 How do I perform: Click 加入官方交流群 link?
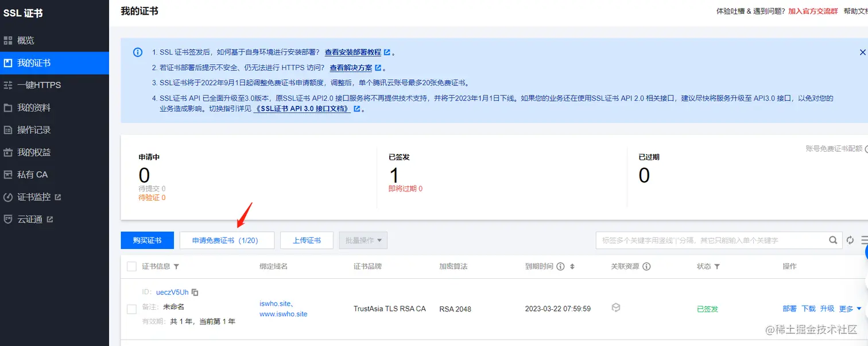click(x=813, y=11)
